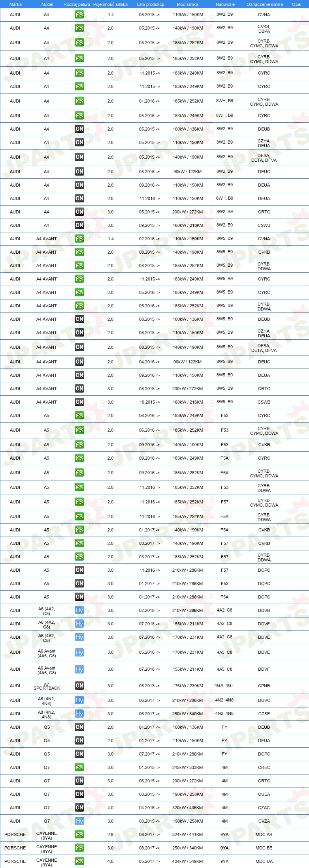The image size is (309, 868).
Task: Click the Opis column header
Action: point(296,4)
